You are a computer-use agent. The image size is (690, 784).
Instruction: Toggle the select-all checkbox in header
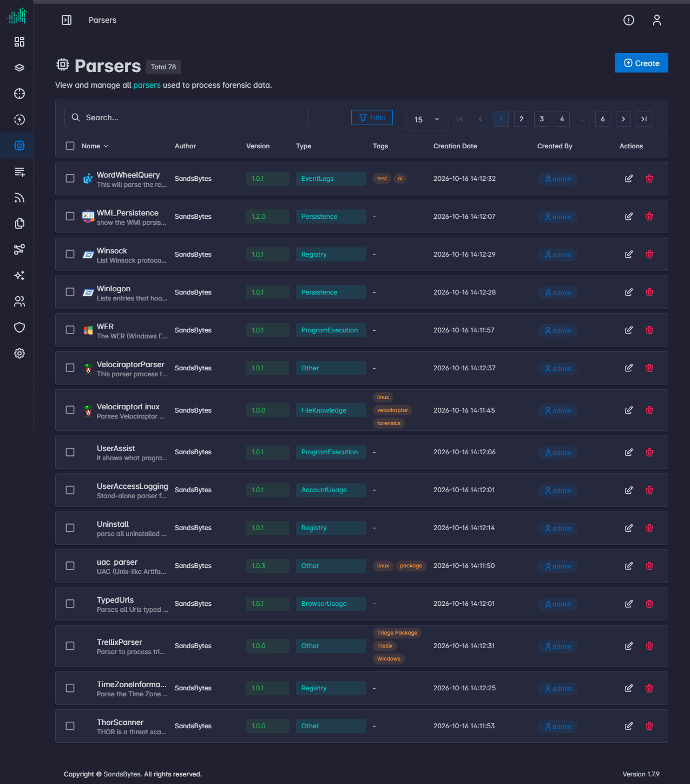click(70, 146)
